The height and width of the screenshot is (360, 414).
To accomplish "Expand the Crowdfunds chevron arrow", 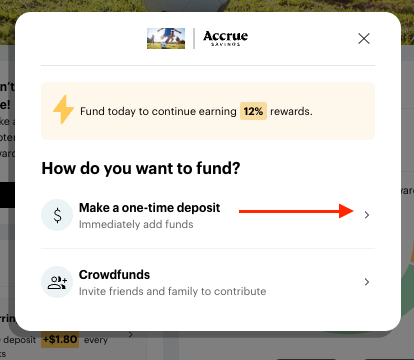I will coord(367,282).
